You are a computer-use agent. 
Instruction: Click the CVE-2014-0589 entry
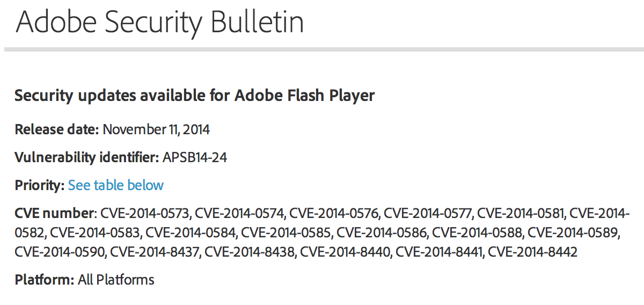click(x=574, y=233)
